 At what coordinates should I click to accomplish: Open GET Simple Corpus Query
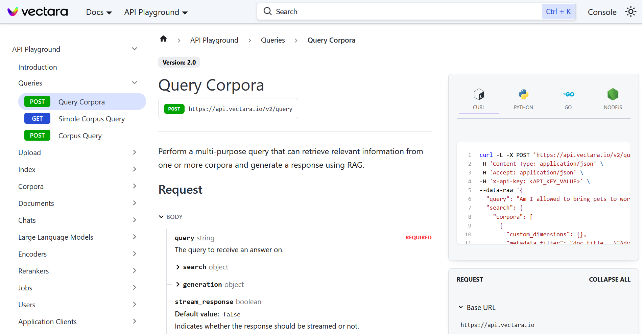click(x=82, y=119)
